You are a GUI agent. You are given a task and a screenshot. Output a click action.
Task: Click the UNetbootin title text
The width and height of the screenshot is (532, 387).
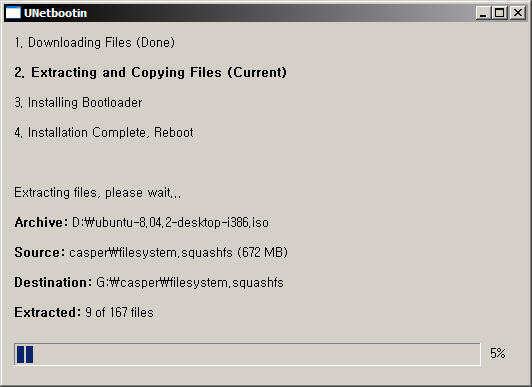(56, 13)
